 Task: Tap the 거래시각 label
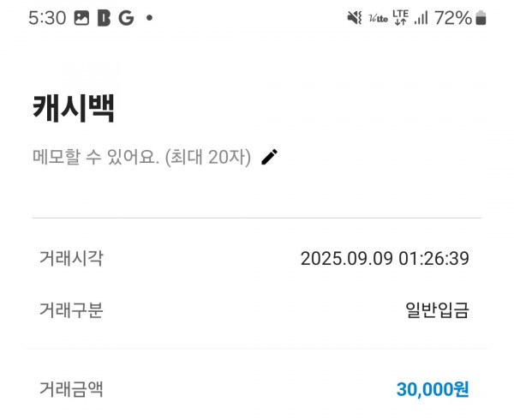click(71, 258)
